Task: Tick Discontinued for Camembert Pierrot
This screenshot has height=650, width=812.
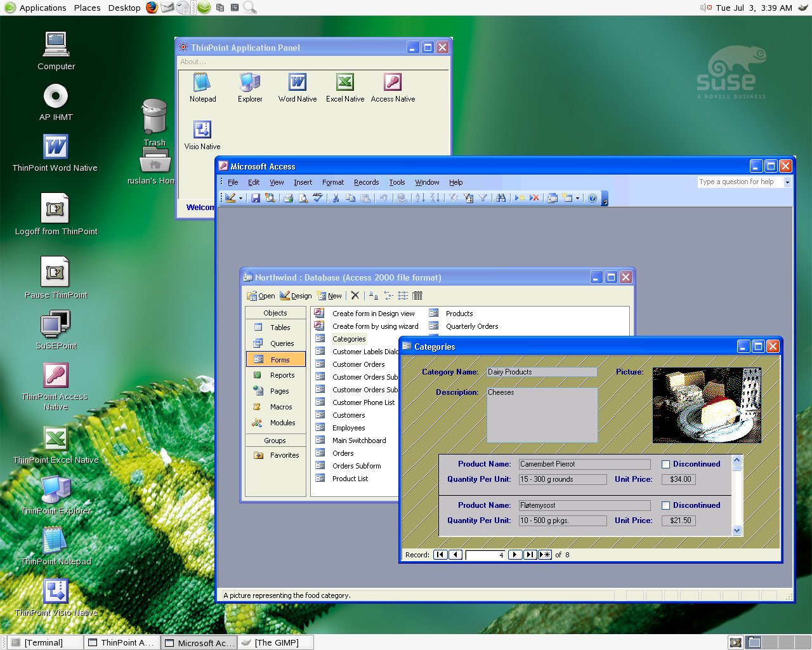Action: pyautogui.click(x=665, y=464)
